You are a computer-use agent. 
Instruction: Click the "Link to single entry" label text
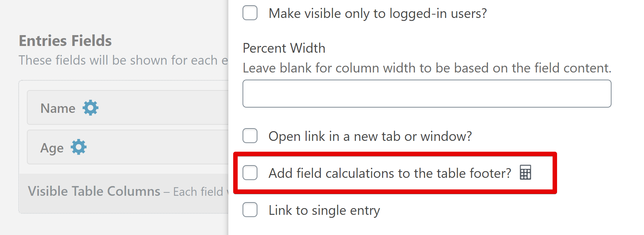click(324, 210)
